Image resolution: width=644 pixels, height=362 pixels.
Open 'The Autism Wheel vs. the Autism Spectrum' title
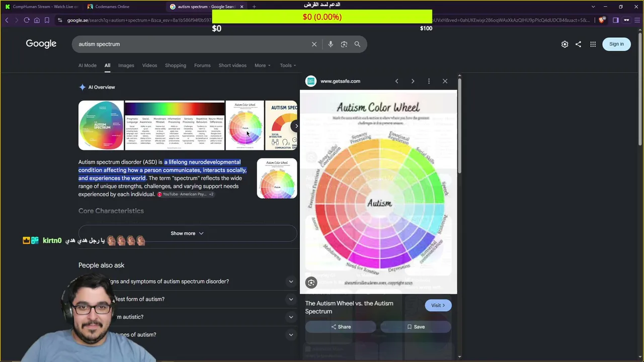(x=349, y=307)
